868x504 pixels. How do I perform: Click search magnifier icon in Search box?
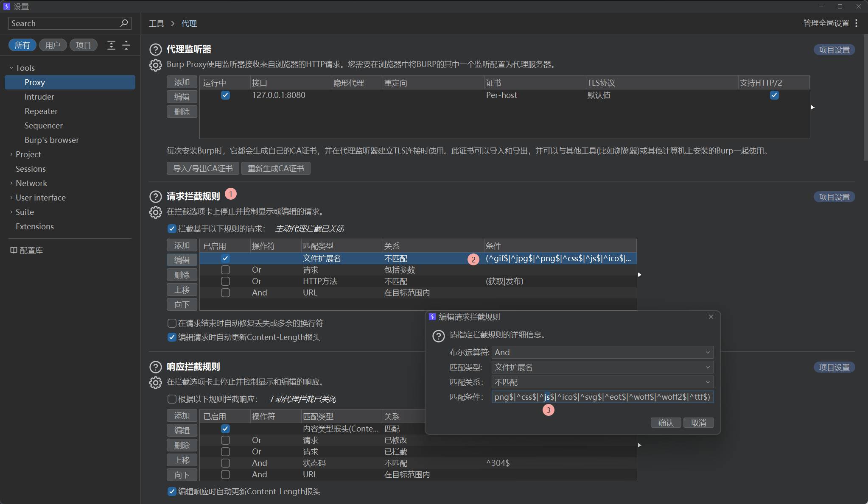coord(124,23)
